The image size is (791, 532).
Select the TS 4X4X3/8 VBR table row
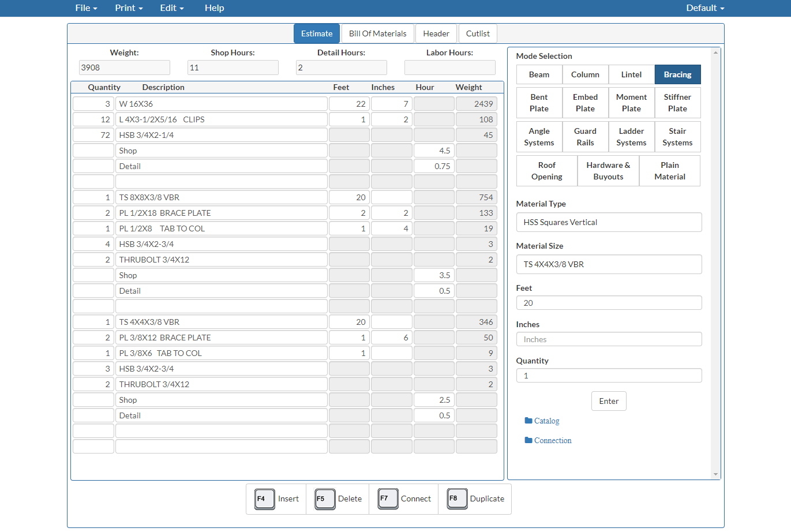[222, 322]
